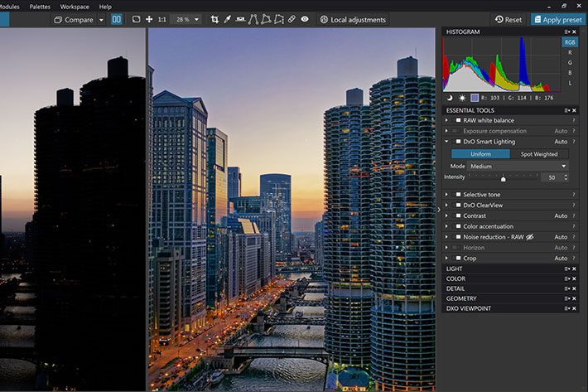Activate the Horizon leveling tool icon
This screenshot has height=392, width=588.
[x=241, y=19]
